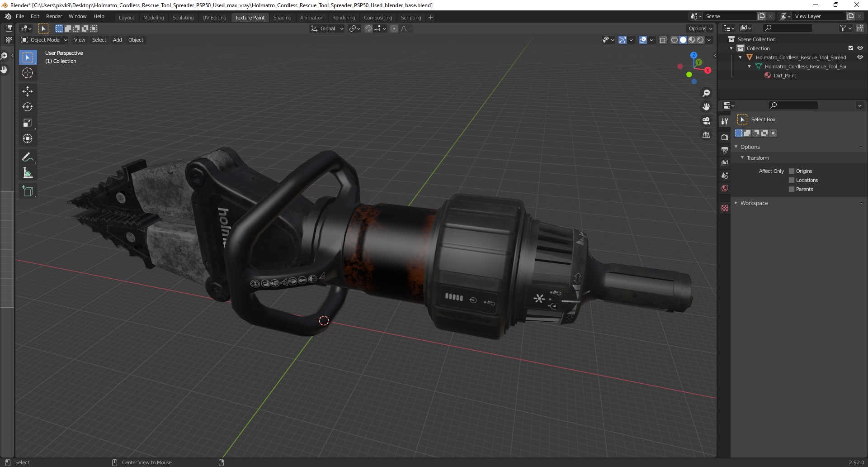Toggle the camera view icon
The height and width of the screenshot is (467, 868).
tap(706, 121)
